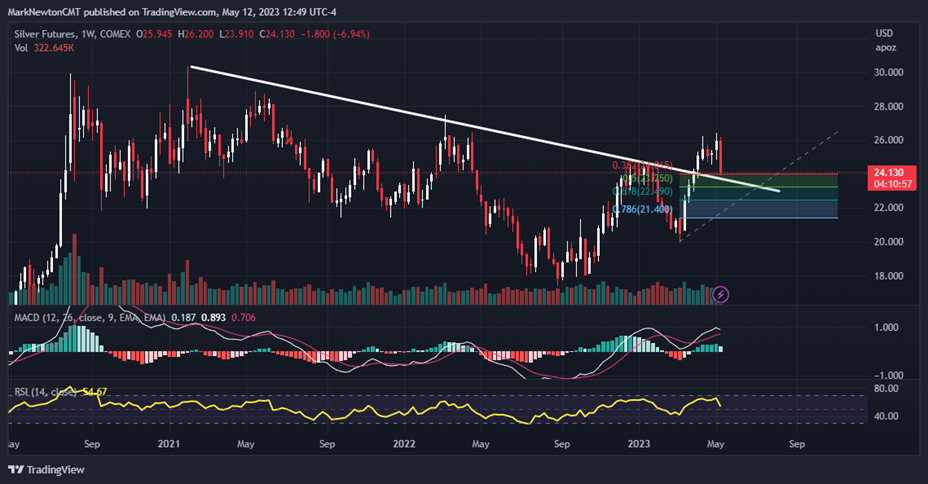Click the USD currency label
Viewport: 928px width, 484px height.
click(884, 33)
